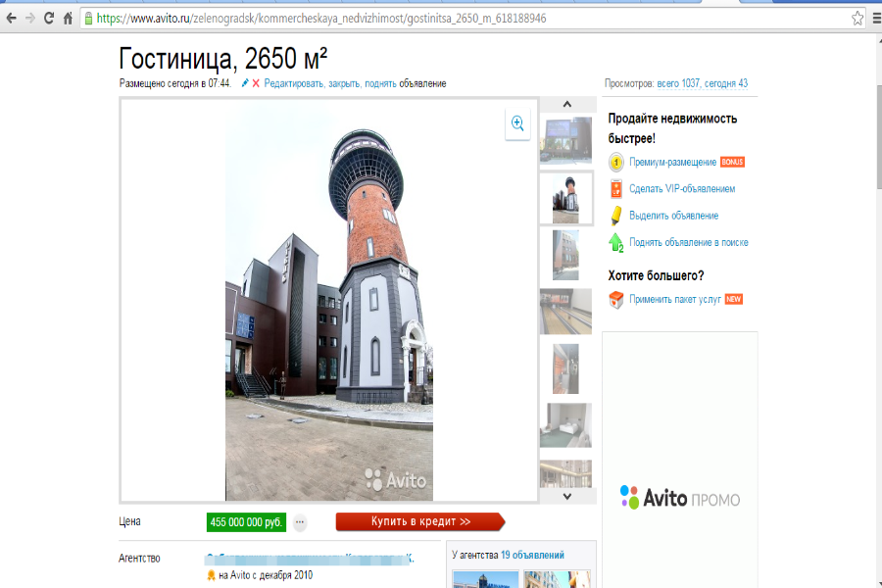Click the red X icon to close the listing
Image resolution: width=882 pixels, height=588 pixels.
pos(254,84)
